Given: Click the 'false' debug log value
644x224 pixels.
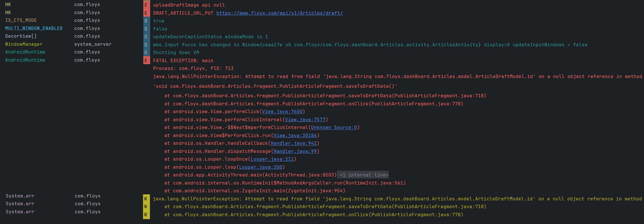Looking at the screenshot, I should click(x=160, y=29).
